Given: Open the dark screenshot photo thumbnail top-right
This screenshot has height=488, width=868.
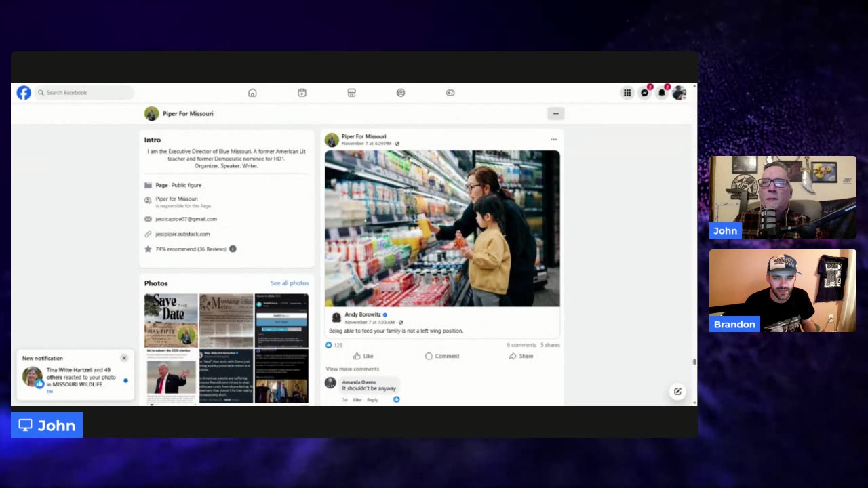Looking at the screenshot, I should (281, 321).
